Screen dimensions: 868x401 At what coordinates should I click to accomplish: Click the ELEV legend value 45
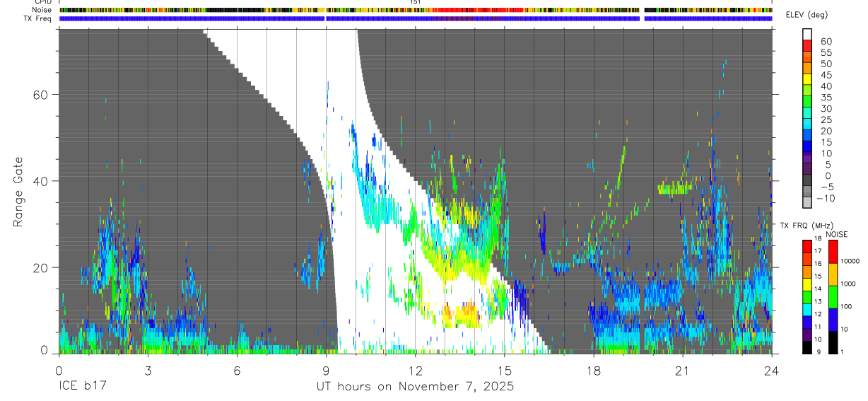826,75
